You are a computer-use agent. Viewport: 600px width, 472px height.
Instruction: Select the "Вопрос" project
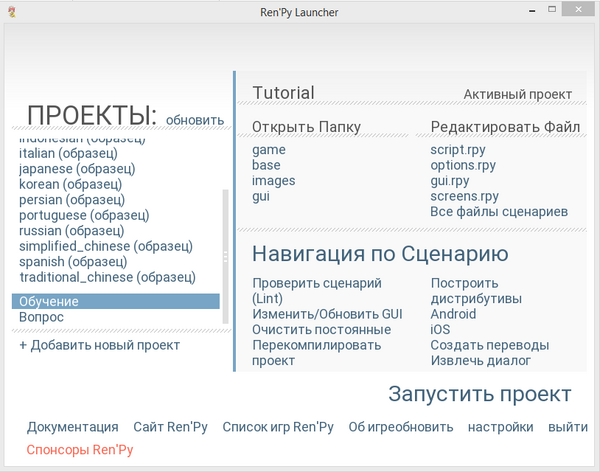point(41,317)
